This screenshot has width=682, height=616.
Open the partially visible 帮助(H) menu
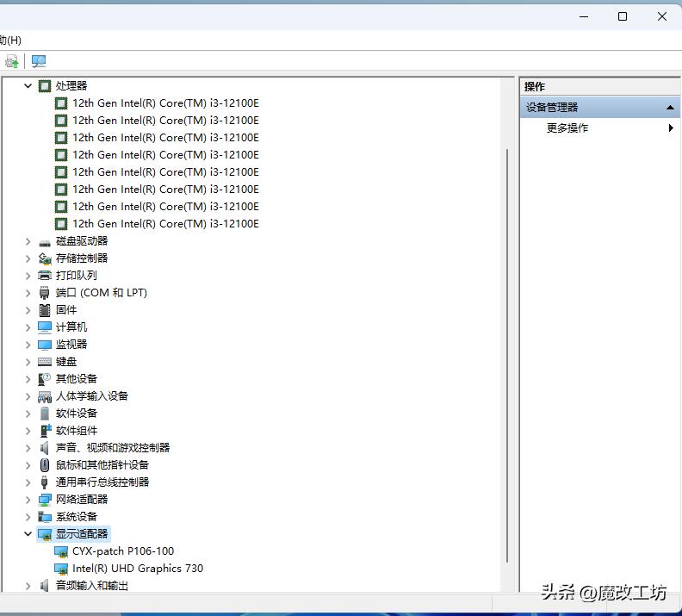click(x=10, y=40)
